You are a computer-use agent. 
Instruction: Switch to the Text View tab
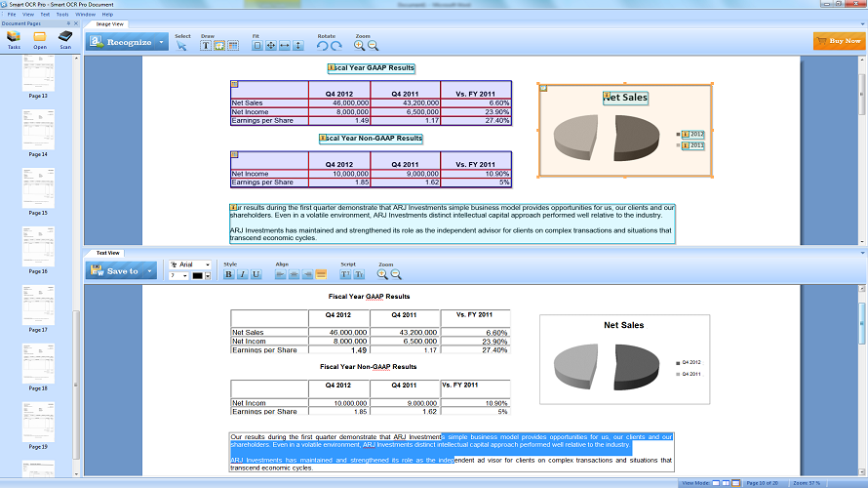click(x=107, y=253)
